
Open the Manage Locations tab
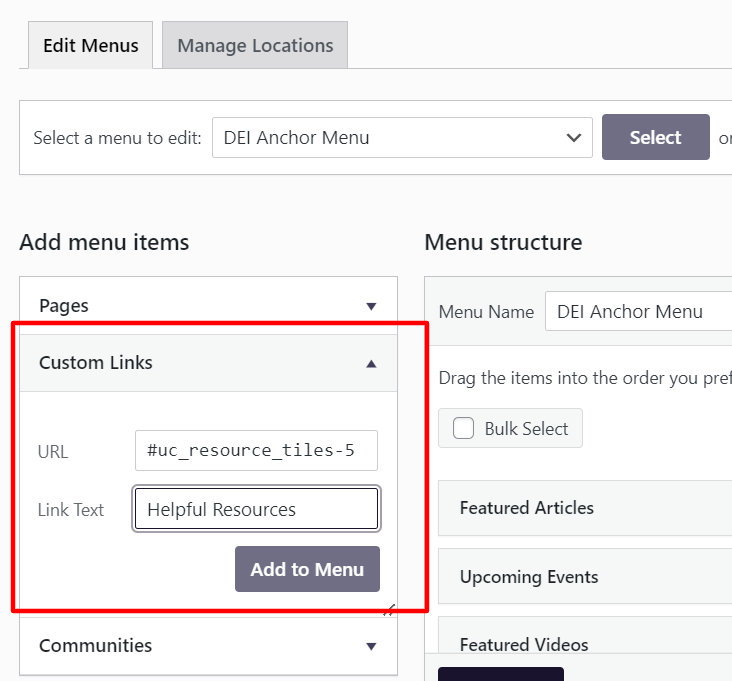tap(255, 46)
